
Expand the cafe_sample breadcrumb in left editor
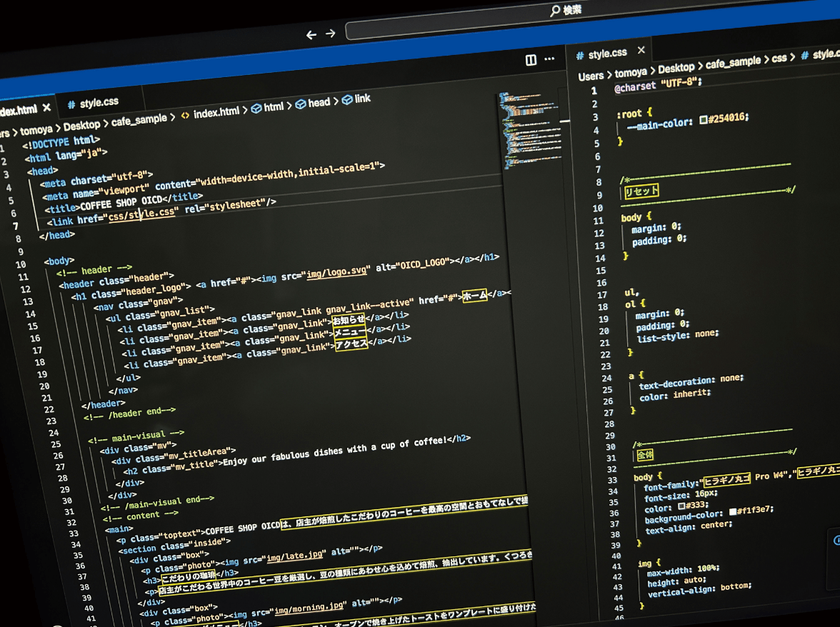[139, 120]
